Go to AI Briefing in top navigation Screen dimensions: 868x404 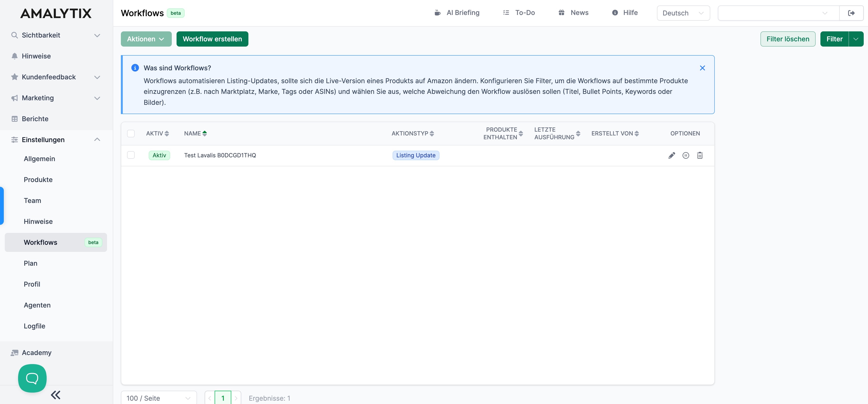pyautogui.click(x=457, y=13)
